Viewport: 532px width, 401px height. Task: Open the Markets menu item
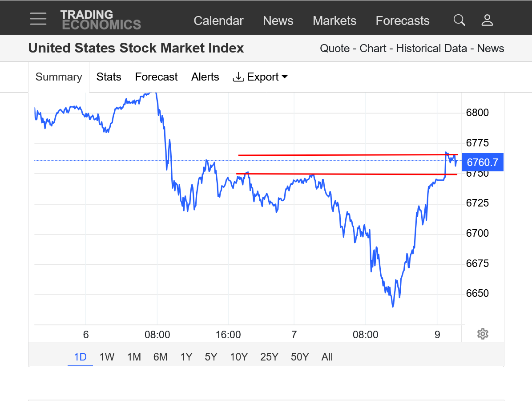335,20
